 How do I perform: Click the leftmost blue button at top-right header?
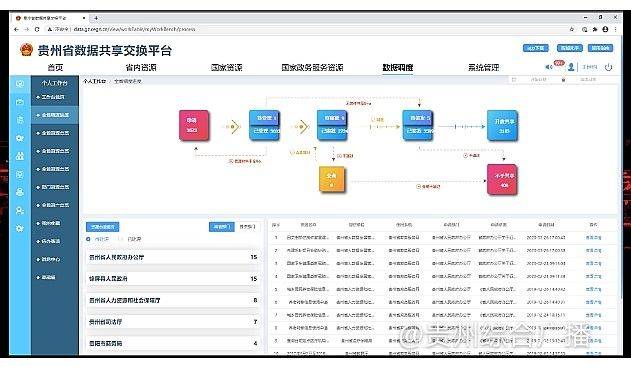tap(536, 48)
